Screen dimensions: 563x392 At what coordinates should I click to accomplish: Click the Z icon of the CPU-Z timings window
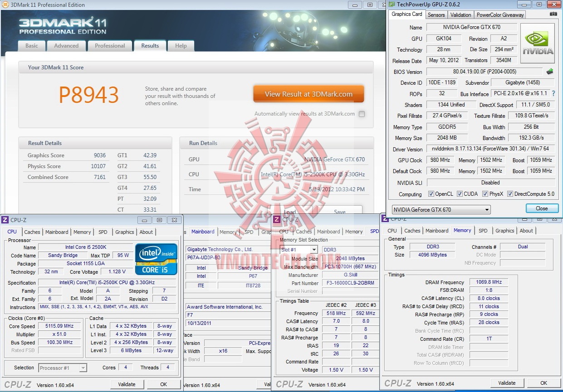[385, 218]
